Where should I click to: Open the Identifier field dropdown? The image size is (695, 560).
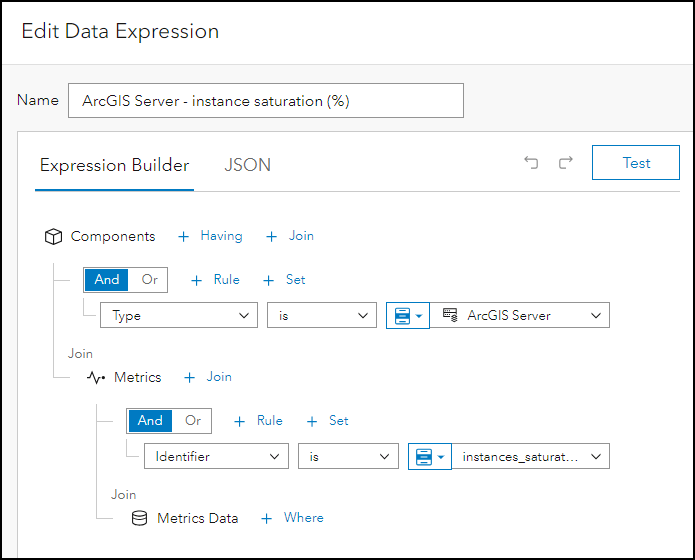point(216,457)
